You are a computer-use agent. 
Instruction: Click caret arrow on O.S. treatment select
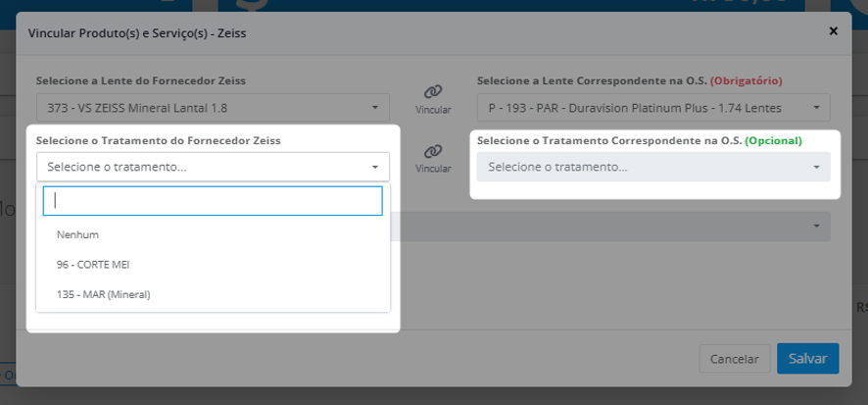pos(816,167)
